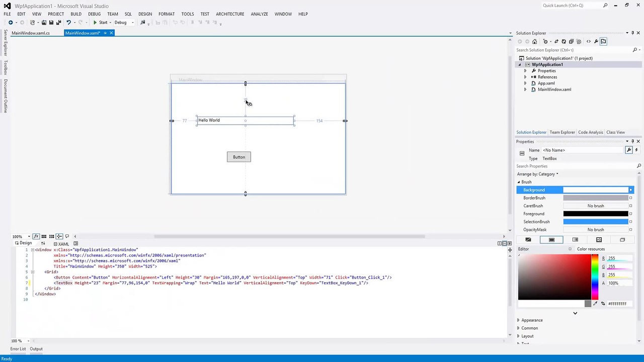Viewport: 644px width, 362px height.
Task: Toggle snap to snaplines in designer
Action: (x=59, y=236)
